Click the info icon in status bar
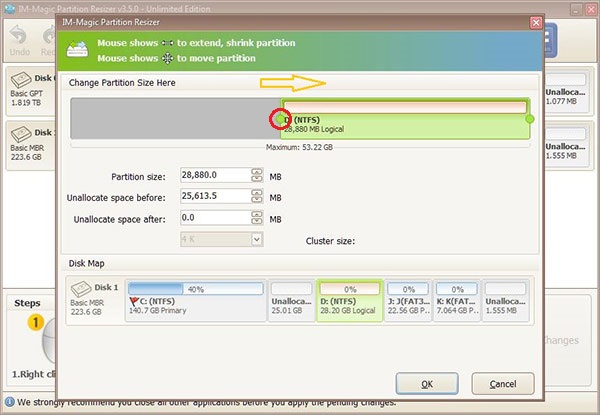Image resolution: width=600 pixels, height=415 pixels. pos(9,402)
